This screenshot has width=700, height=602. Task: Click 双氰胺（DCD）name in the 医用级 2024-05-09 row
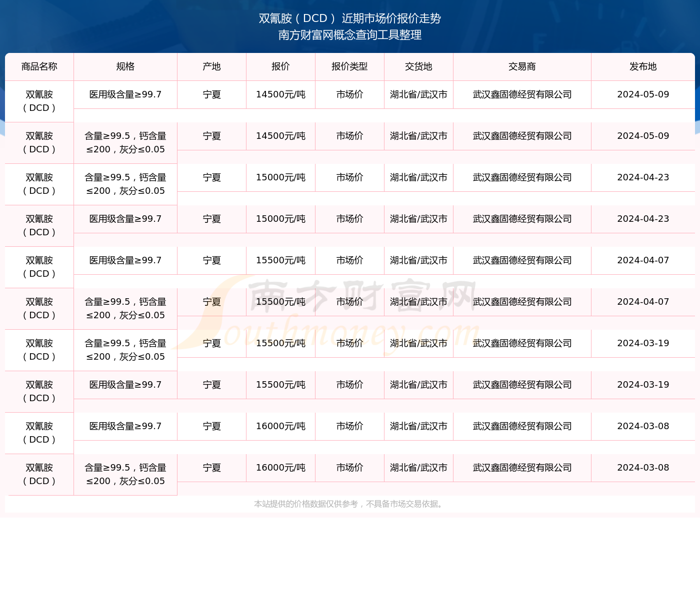(x=39, y=101)
